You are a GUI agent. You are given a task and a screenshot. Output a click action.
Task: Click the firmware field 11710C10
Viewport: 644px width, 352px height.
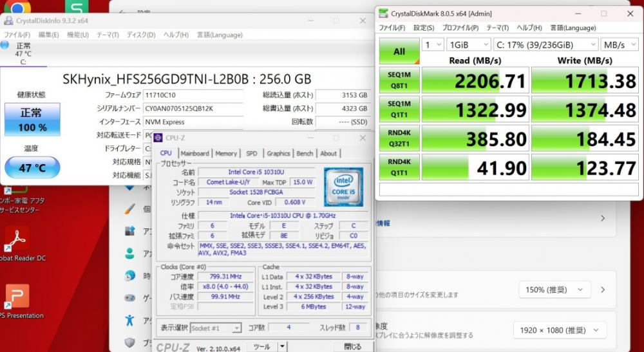pos(193,95)
